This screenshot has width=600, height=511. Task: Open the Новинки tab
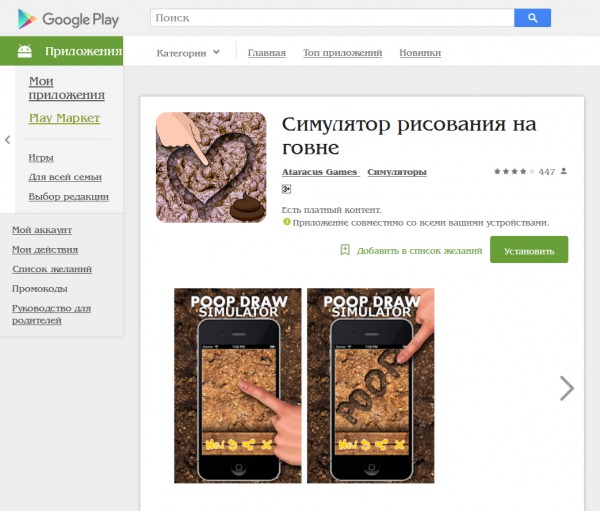click(420, 52)
